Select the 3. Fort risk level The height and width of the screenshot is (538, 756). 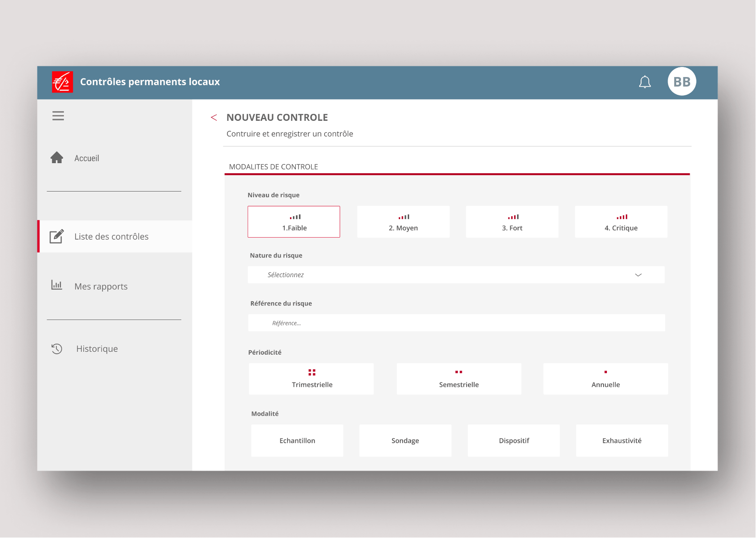pyautogui.click(x=512, y=222)
